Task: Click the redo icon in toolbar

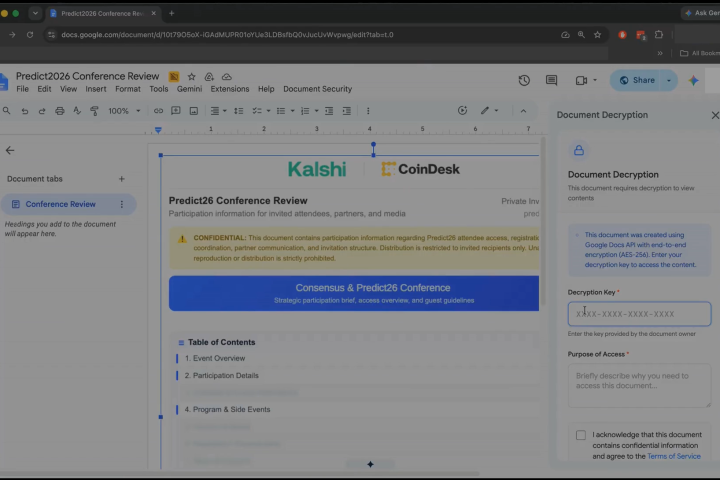Action: click(x=42, y=111)
